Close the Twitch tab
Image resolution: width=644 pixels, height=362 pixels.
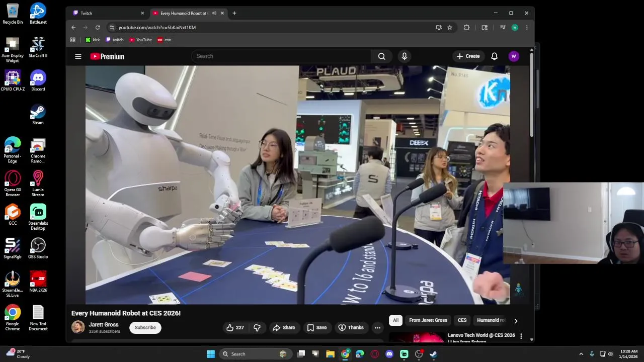click(142, 13)
